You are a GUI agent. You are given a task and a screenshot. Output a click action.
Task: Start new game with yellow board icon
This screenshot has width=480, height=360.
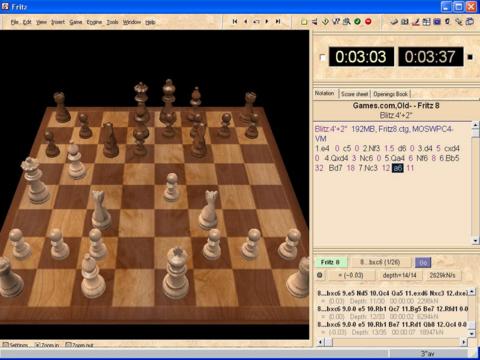304,22
